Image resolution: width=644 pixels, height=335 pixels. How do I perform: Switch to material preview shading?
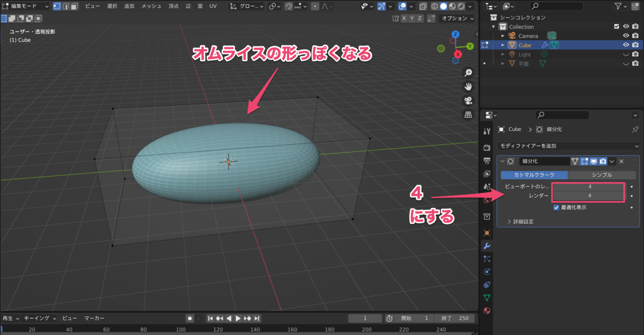[x=452, y=6]
